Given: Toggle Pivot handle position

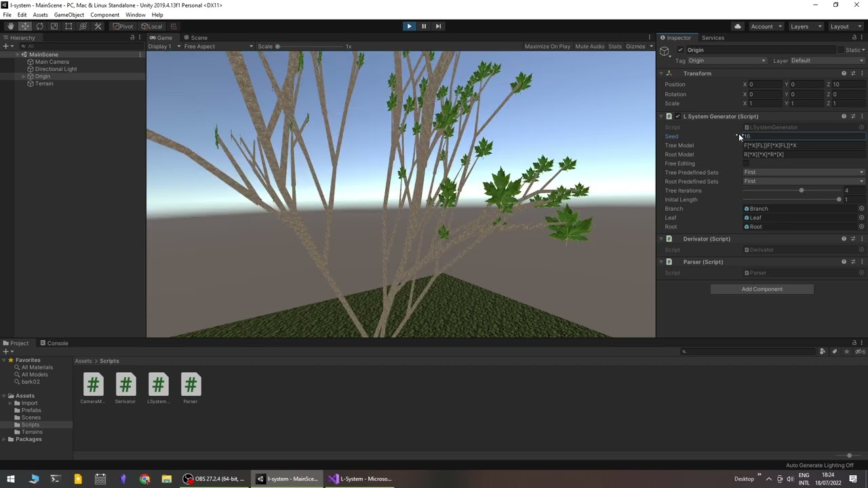Looking at the screenshot, I should coord(123,26).
